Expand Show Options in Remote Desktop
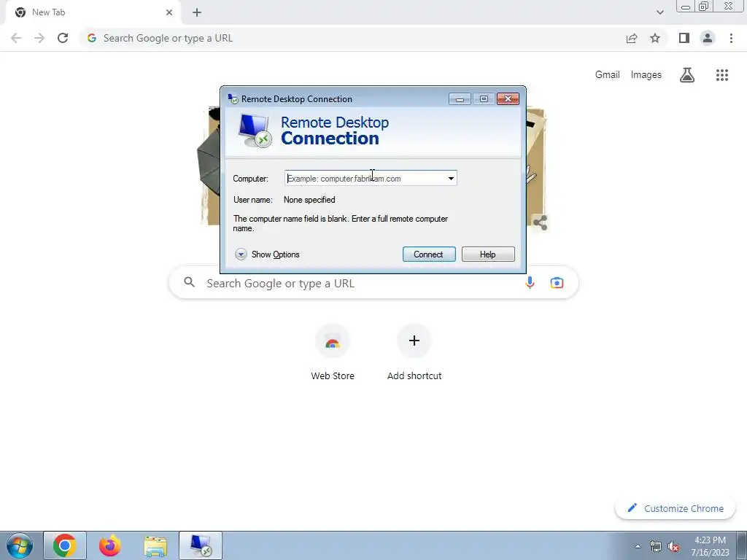This screenshot has width=747, height=560. [267, 254]
